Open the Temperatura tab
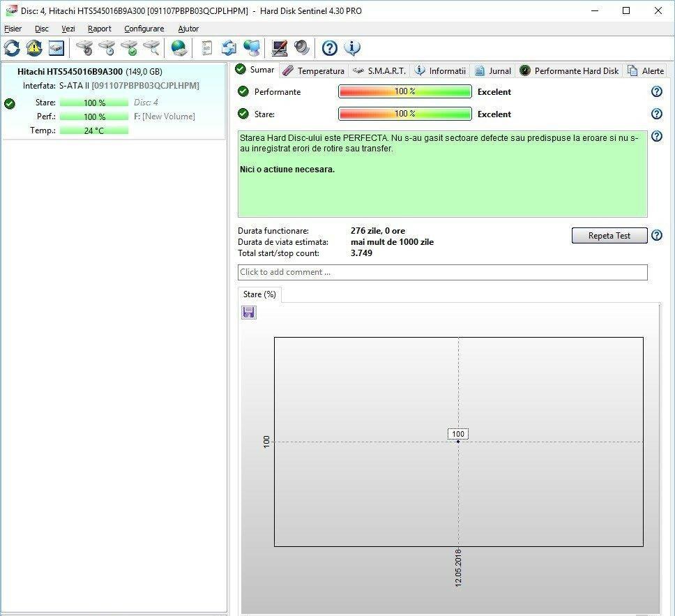Image resolution: width=675 pixels, height=616 pixels. pyautogui.click(x=314, y=70)
